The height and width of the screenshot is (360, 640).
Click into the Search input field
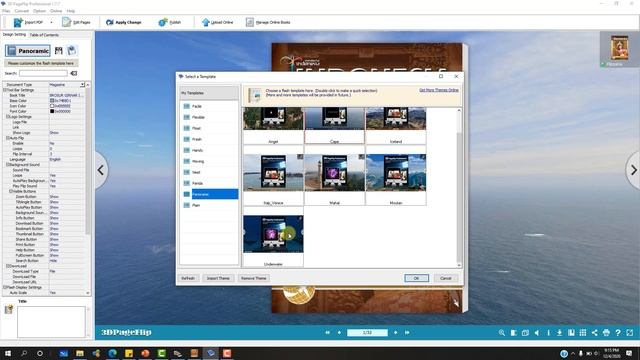(x=43, y=73)
